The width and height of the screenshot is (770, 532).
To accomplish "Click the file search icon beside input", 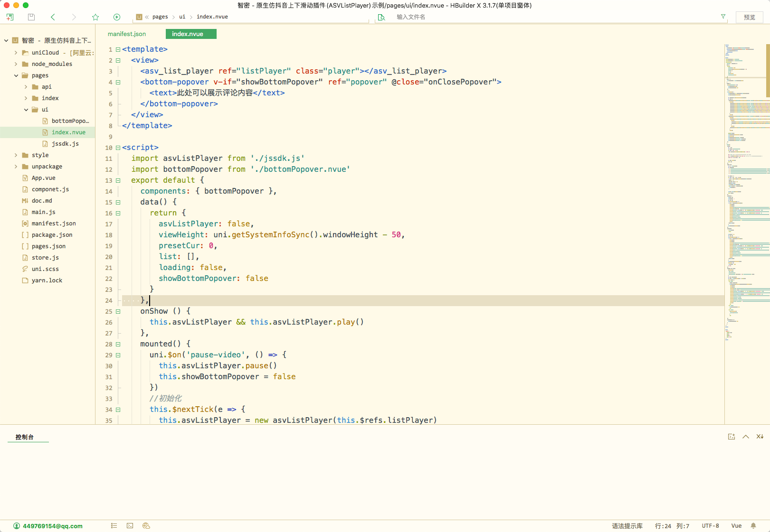I will click(x=381, y=17).
